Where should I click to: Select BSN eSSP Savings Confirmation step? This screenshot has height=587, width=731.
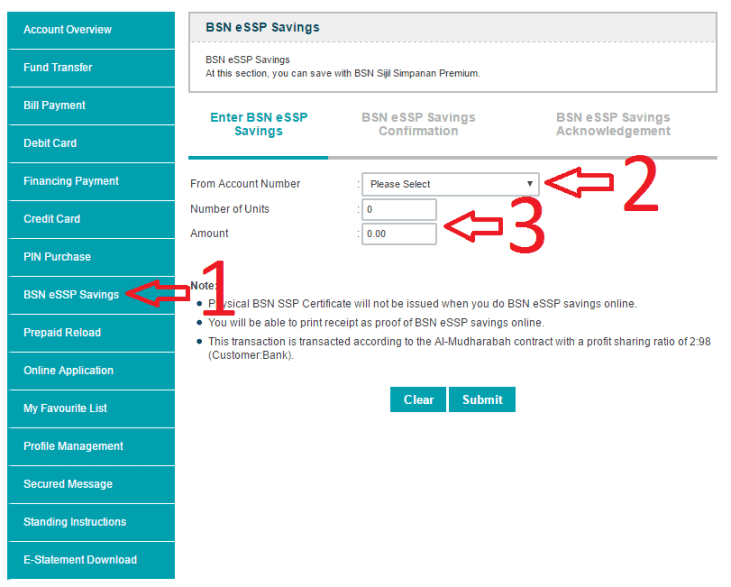(x=418, y=124)
